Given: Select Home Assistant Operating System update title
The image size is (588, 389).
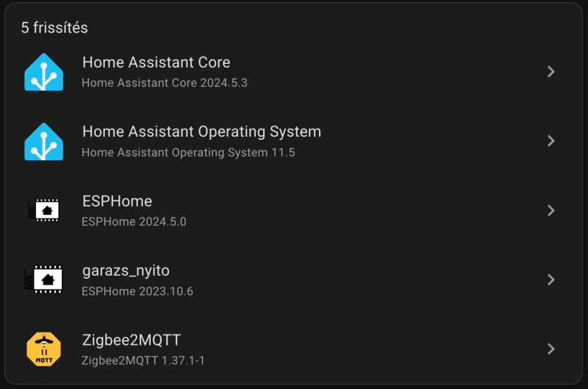Looking at the screenshot, I should pos(201,132).
